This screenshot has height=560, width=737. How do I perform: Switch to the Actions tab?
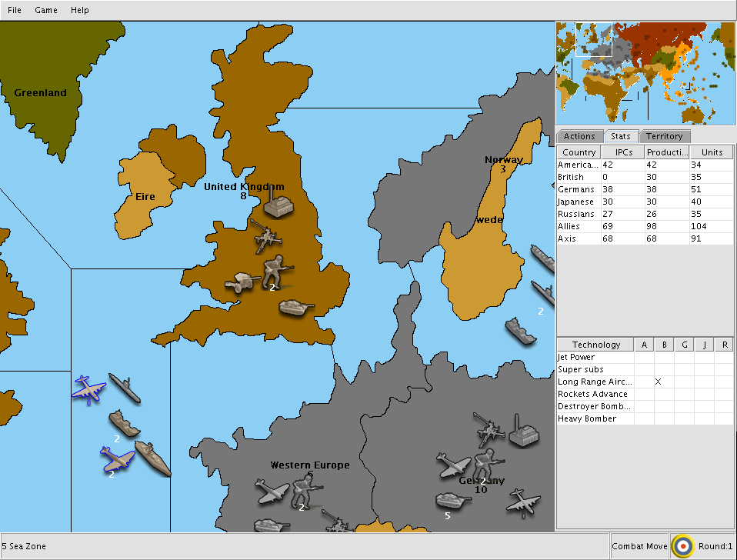pos(579,136)
